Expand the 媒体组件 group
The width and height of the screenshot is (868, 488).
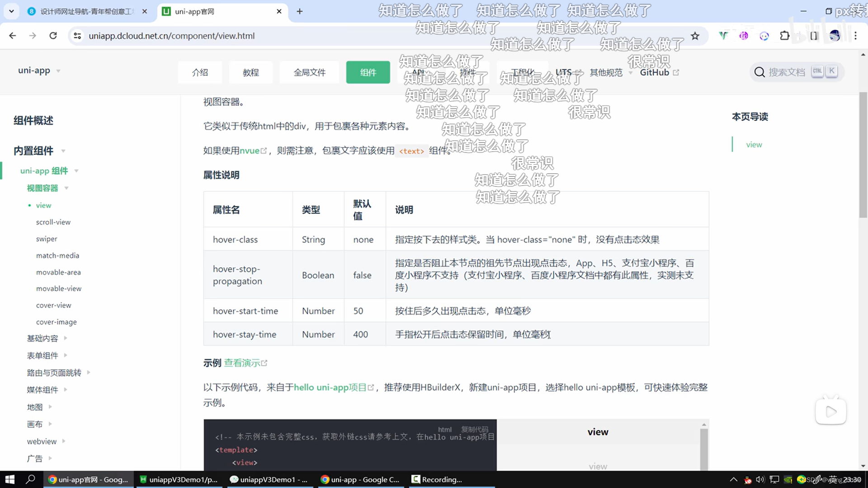47,389
